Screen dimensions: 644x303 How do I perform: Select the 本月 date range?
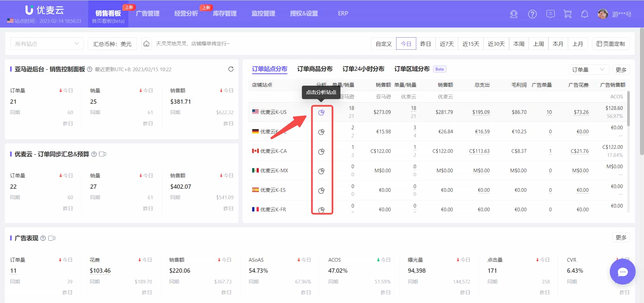[x=558, y=44]
